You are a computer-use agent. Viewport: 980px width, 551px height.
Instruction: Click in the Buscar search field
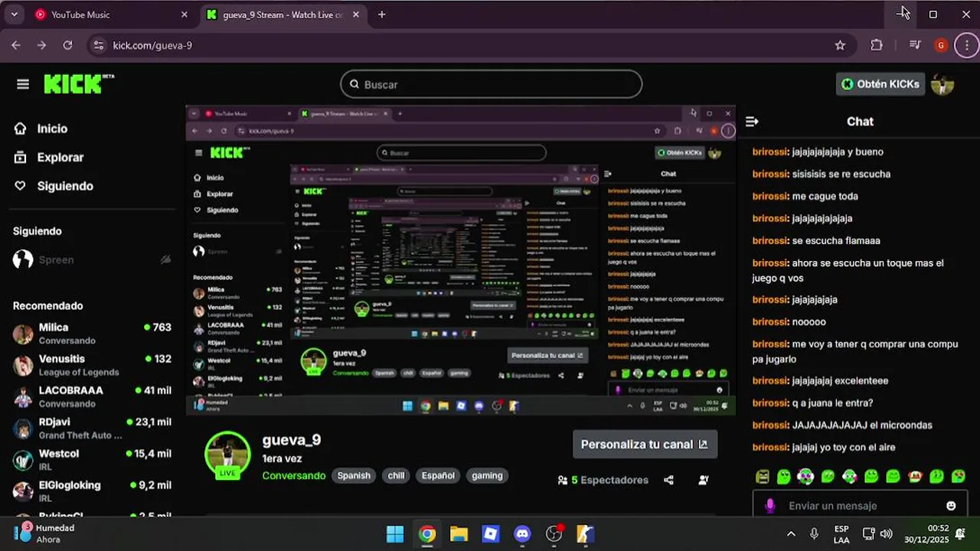click(492, 84)
